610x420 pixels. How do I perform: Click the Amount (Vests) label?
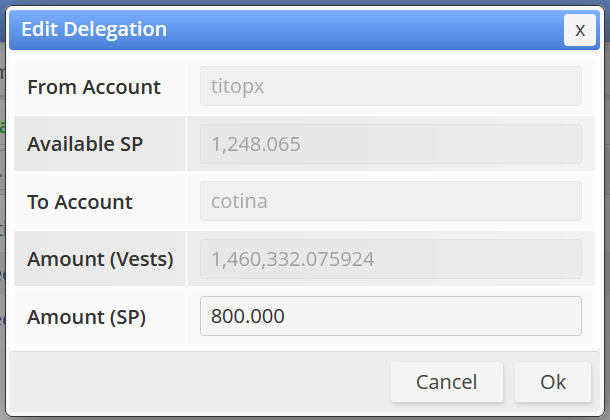click(100, 259)
